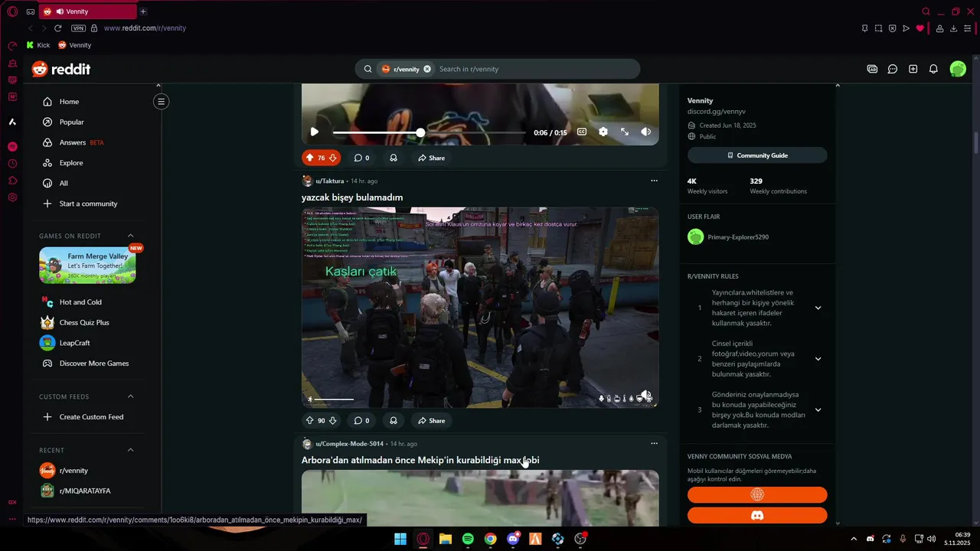Click Start a community
This screenshot has width=980, height=551.
click(x=88, y=204)
